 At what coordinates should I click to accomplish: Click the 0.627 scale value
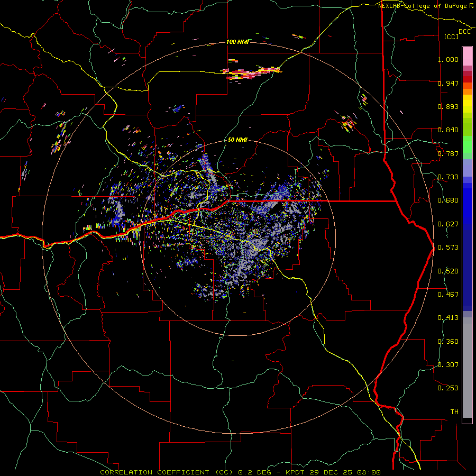[448, 224]
